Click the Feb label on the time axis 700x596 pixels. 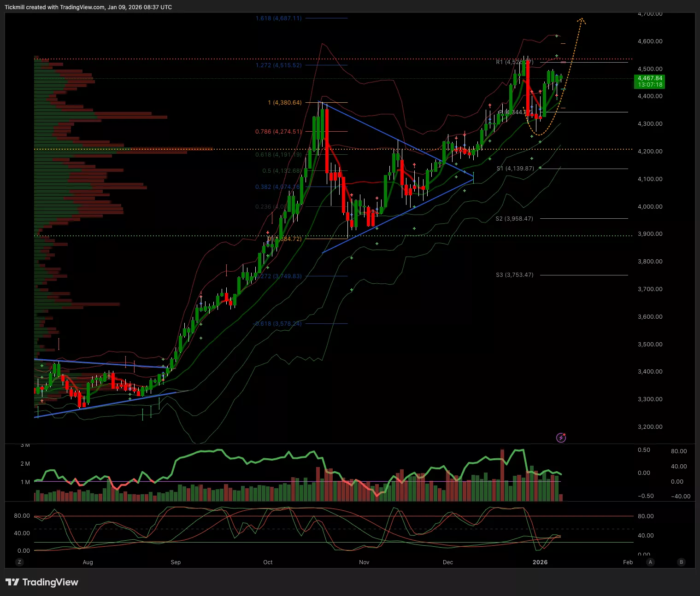point(628,562)
